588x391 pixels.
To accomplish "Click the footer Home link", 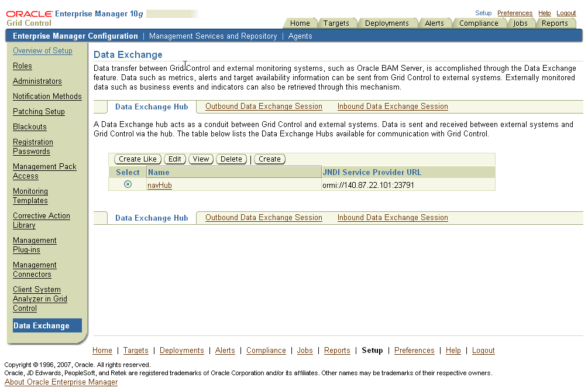I will (x=102, y=351).
